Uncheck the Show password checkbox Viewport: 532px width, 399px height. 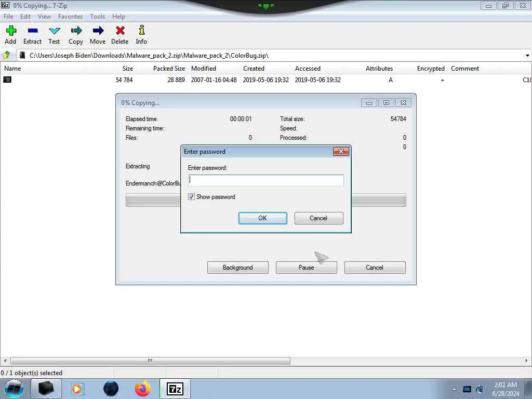[191, 197]
